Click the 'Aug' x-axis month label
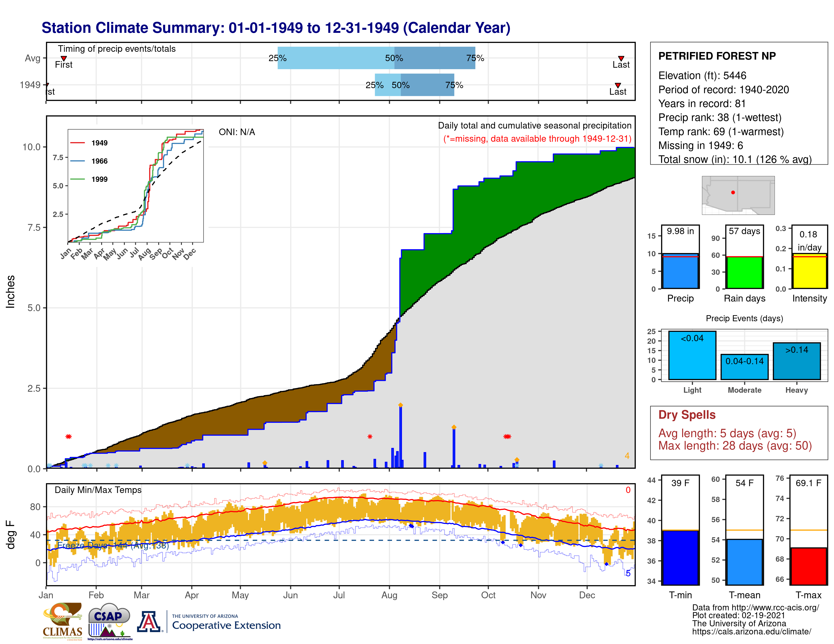The height and width of the screenshot is (644, 834). [389, 595]
